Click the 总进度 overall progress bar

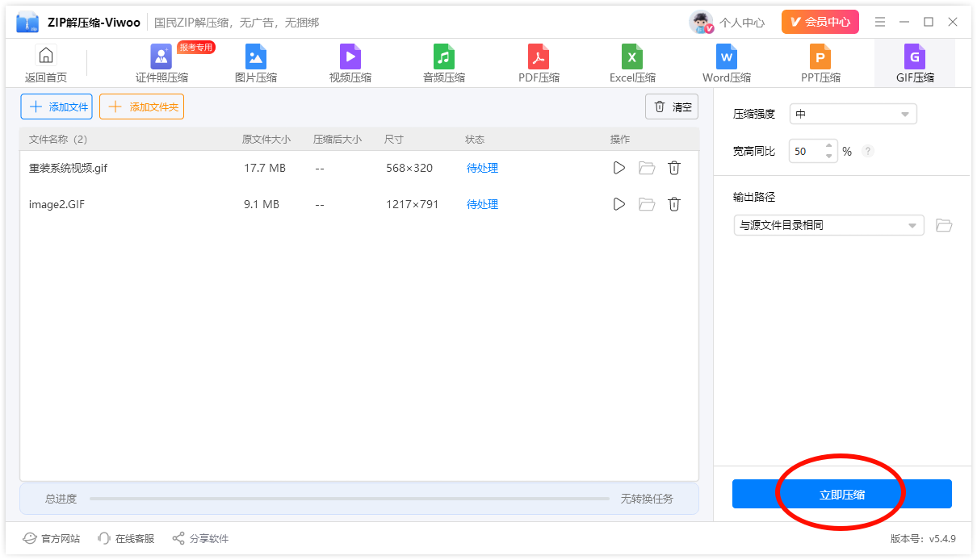[349, 499]
